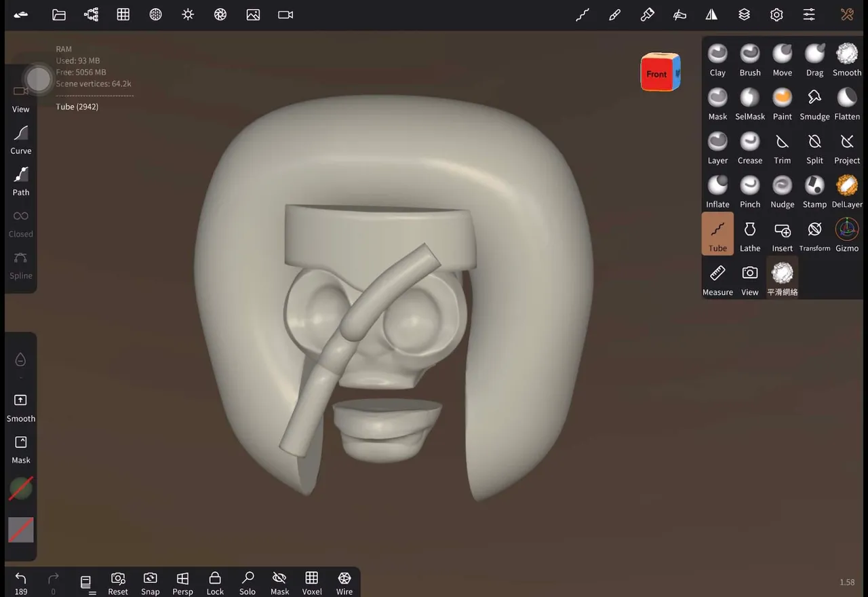Select the Trim tool
Screen dimensions: 868x597
click(782, 147)
